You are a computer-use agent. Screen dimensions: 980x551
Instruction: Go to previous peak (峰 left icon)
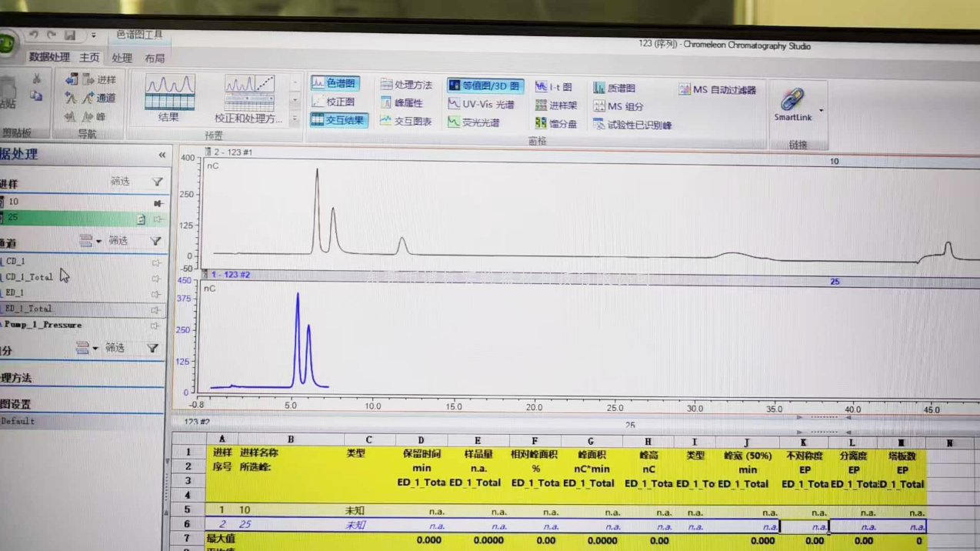click(70, 116)
